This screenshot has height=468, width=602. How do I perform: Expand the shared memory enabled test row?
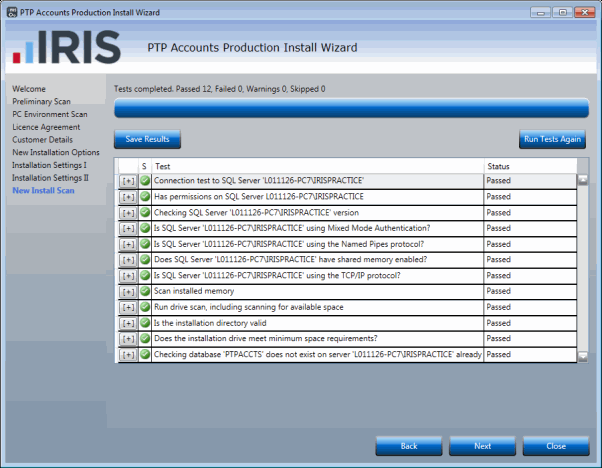pyautogui.click(x=128, y=260)
